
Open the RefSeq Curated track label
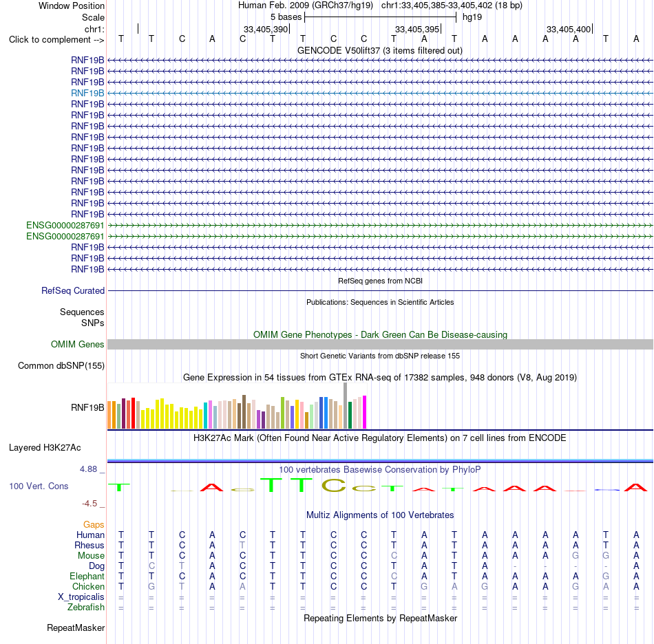pyautogui.click(x=73, y=290)
